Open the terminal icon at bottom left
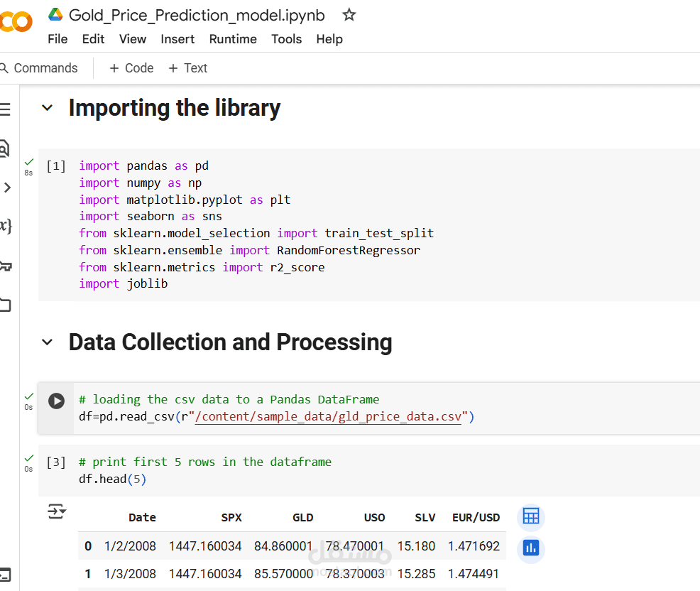 click(x=6, y=575)
